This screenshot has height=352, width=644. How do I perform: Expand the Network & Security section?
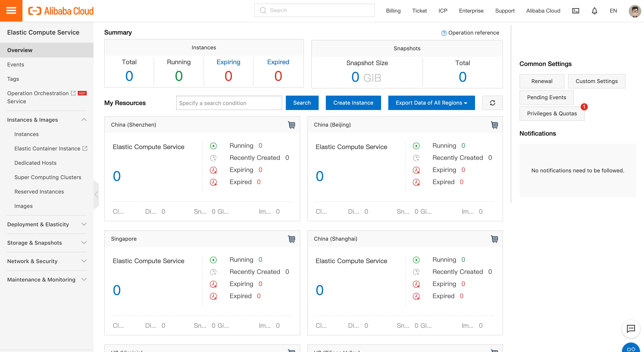click(84, 261)
